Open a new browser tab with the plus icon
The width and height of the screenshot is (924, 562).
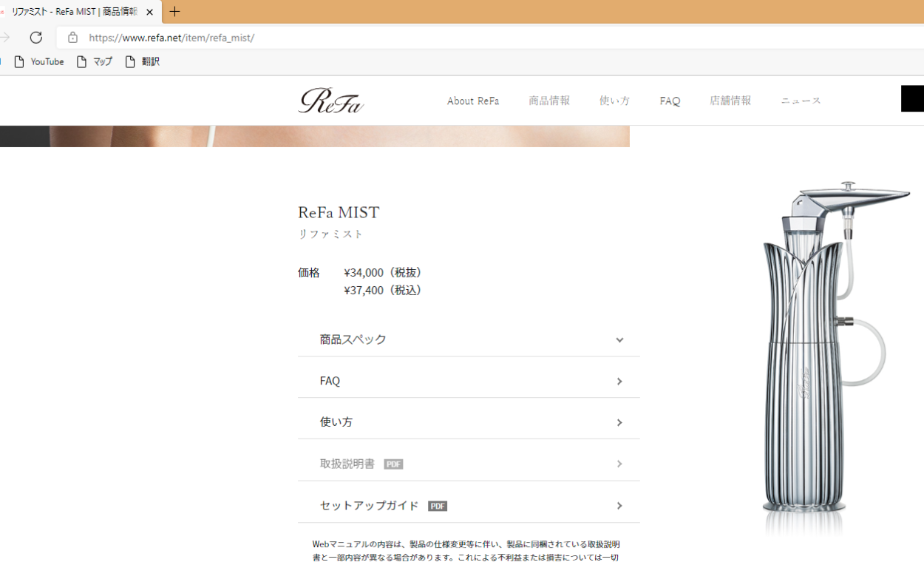pyautogui.click(x=174, y=12)
